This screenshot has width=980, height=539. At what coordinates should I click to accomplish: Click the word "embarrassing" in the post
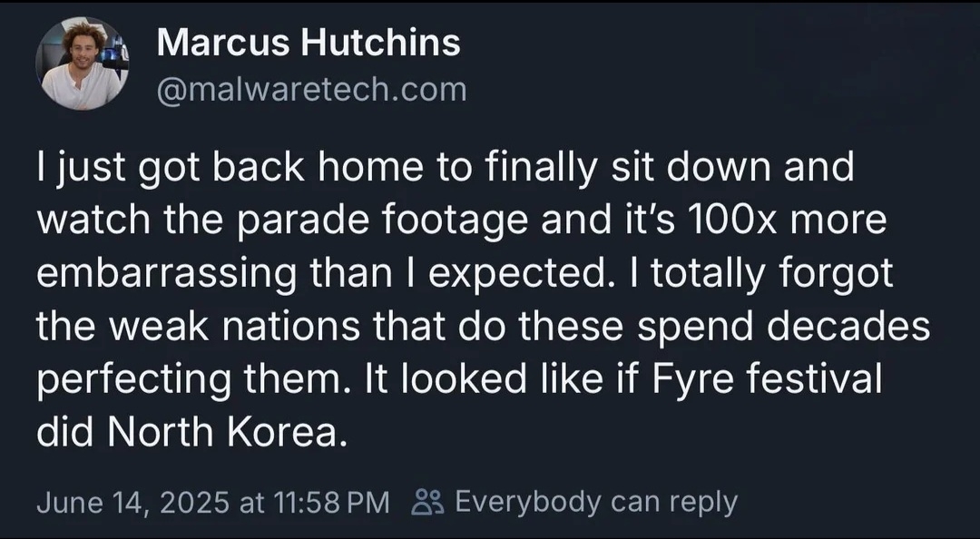(x=166, y=275)
